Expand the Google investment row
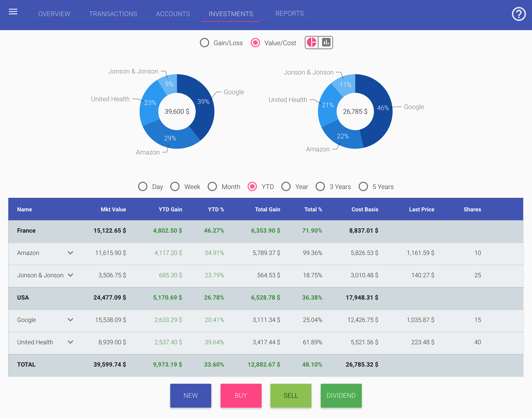 70,320
